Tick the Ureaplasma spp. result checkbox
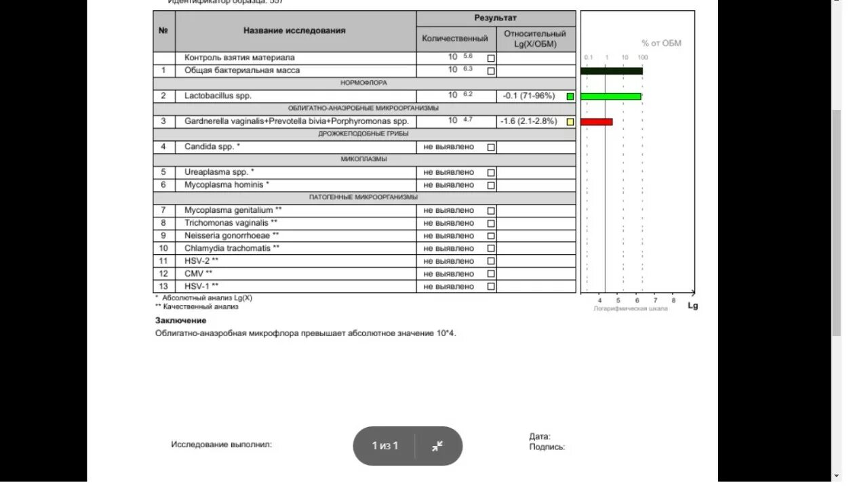Image resolution: width=868 pixels, height=488 pixels. 491,173
